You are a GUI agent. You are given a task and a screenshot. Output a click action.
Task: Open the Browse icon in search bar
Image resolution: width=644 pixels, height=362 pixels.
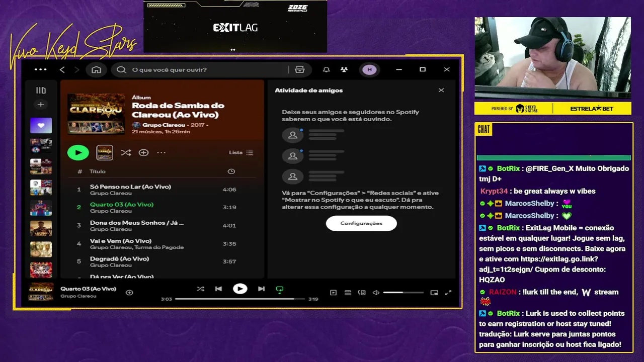[300, 70]
